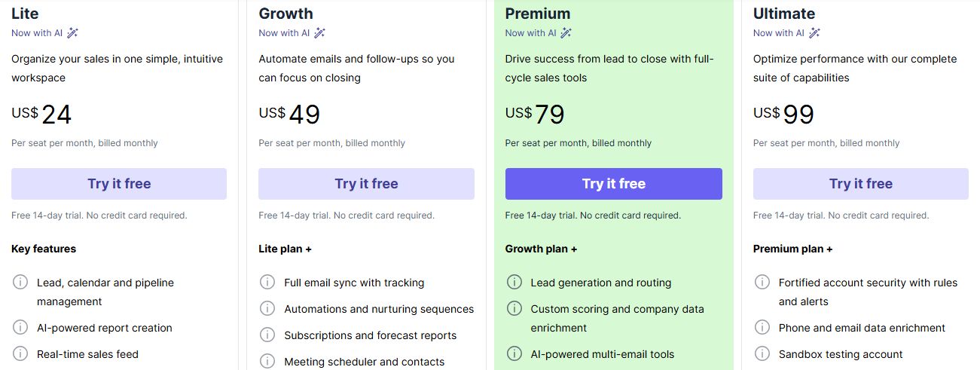Viewport: 980px width, 370px height.
Task: Open info icon for AI-powered multi-email tools
Action: click(514, 353)
